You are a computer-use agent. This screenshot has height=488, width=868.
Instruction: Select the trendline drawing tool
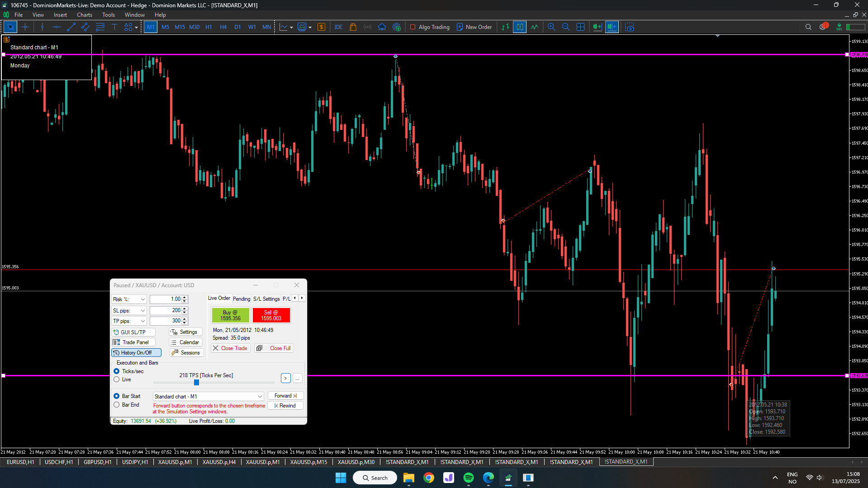point(71,27)
